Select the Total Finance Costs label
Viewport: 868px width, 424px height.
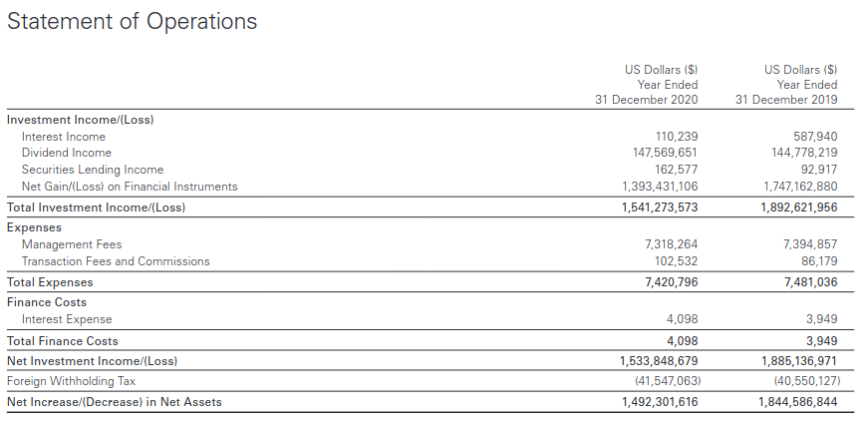coord(63,341)
